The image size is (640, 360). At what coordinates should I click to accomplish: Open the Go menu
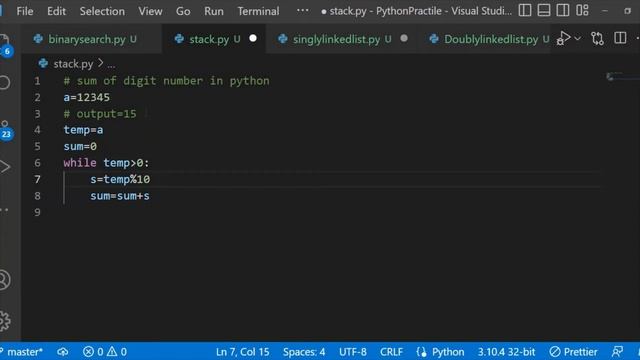click(183, 11)
